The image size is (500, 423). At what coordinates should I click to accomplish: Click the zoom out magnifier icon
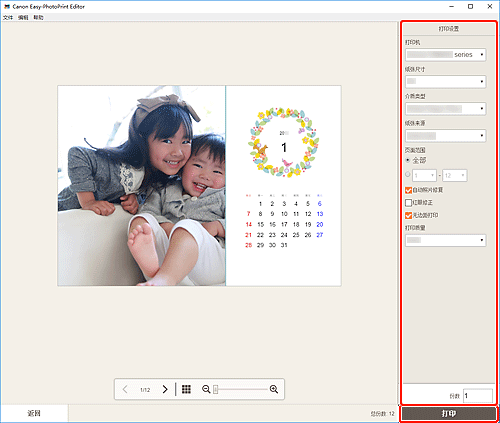tap(206, 389)
